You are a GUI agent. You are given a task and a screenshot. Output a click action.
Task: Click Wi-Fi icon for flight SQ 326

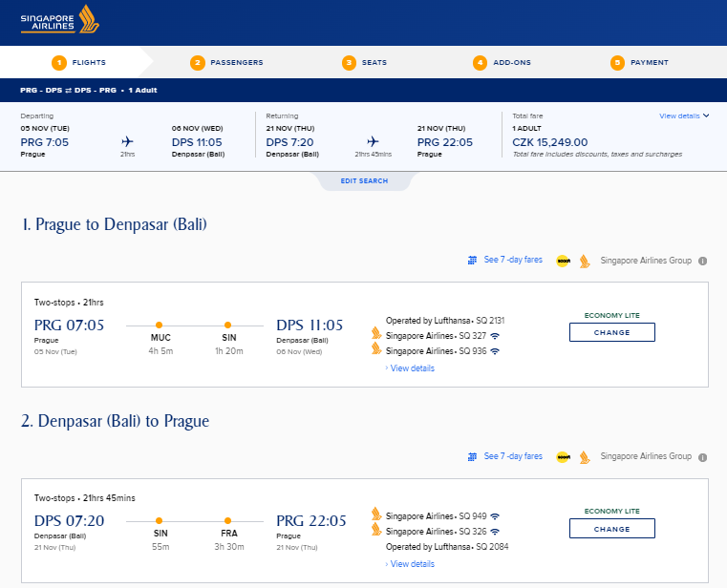pos(495,532)
